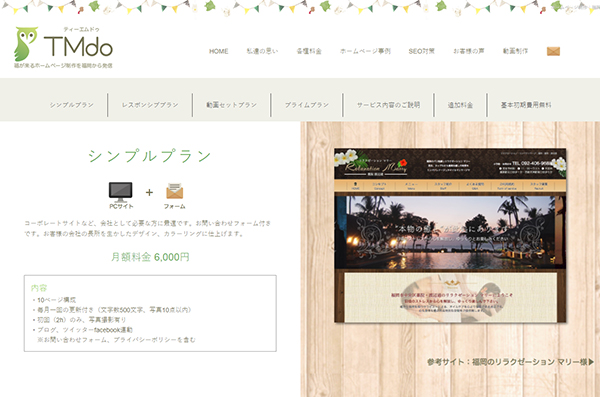The image size is (600, 397).
Task: Open ホームページ事例 menu item
Action: pyautogui.click(x=365, y=51)
